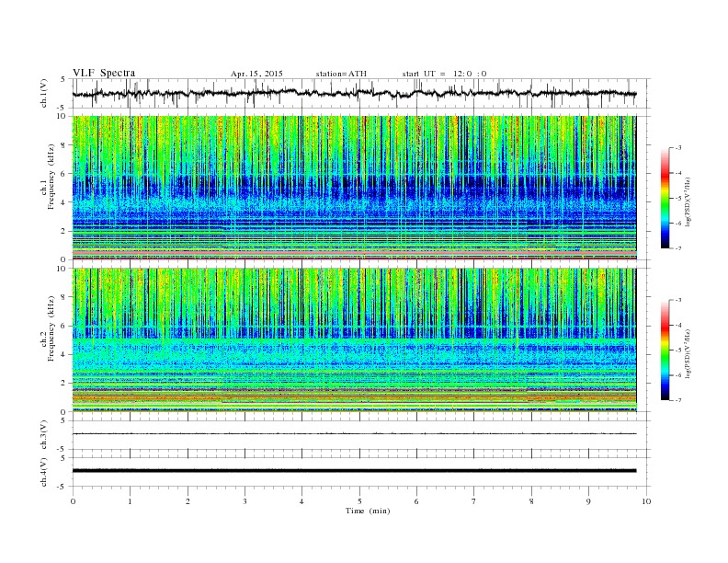Click the "2" kHz tick of ch.2 spectrogram
728x563 pixels.
pyautogui.click(x=64, y=384)
